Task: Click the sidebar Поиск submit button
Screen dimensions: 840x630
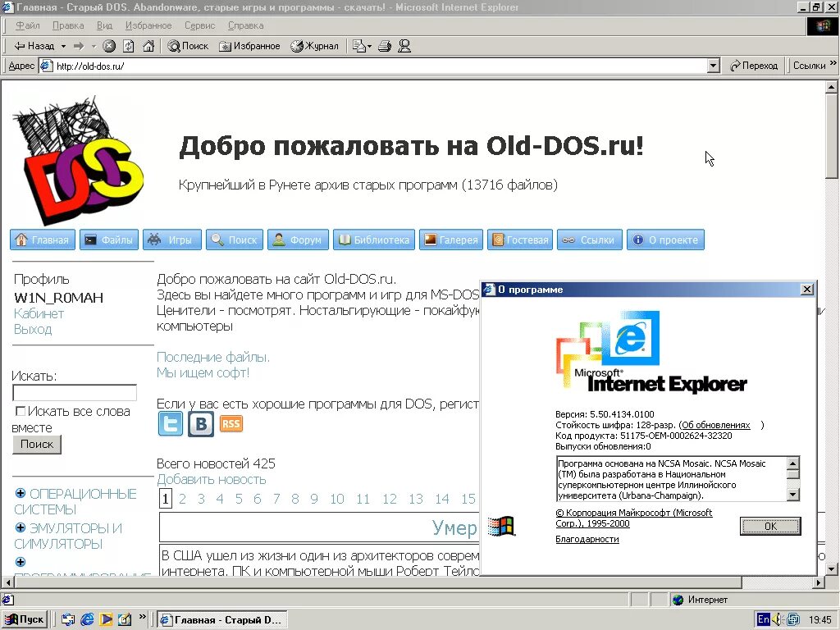Action: click(37, 444)
